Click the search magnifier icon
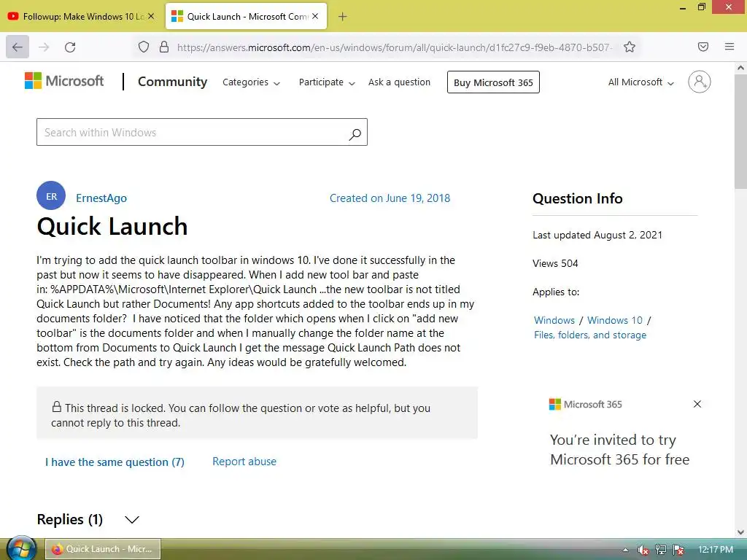Image resolution: width=747 pixels, height=560 pixels. (355, 134)
